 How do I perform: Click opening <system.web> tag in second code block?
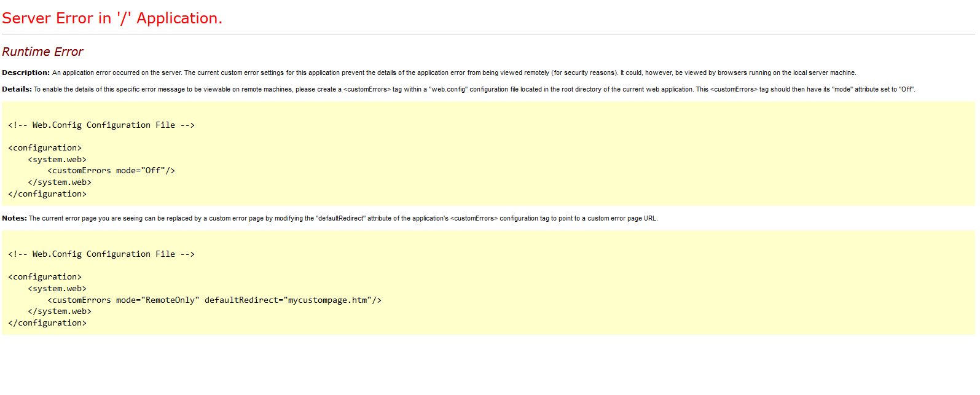(57, 289)
